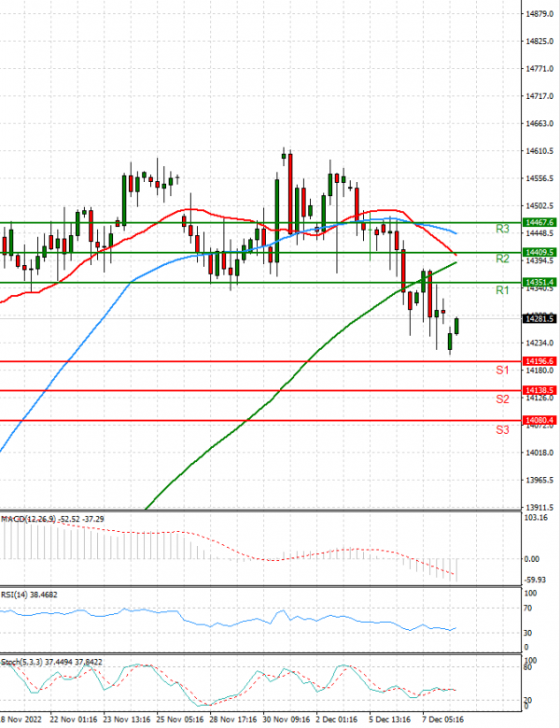Screen dimensions: 560x728
Task: Click the 14018.0 price axis value
Action: [x=539, y=453]
